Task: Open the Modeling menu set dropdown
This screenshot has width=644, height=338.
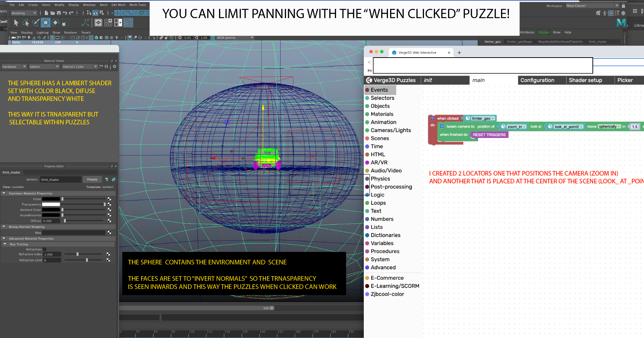Action: (24, 13)
